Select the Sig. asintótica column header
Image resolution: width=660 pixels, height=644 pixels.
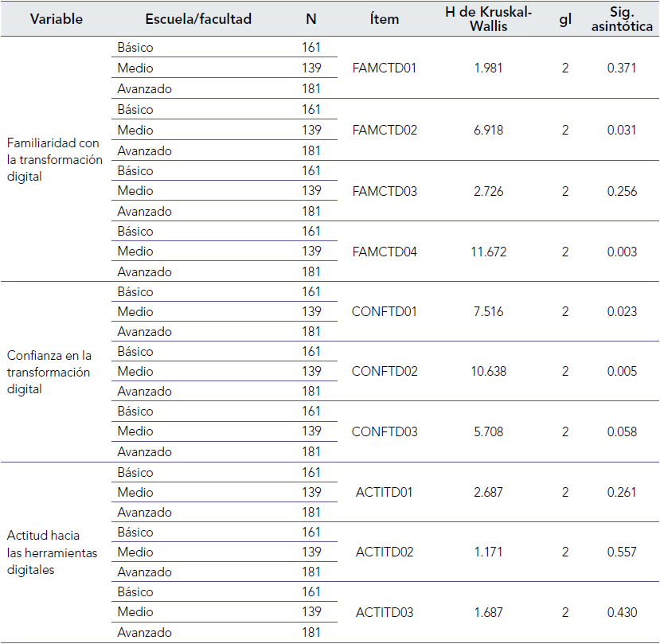point(622,19)
